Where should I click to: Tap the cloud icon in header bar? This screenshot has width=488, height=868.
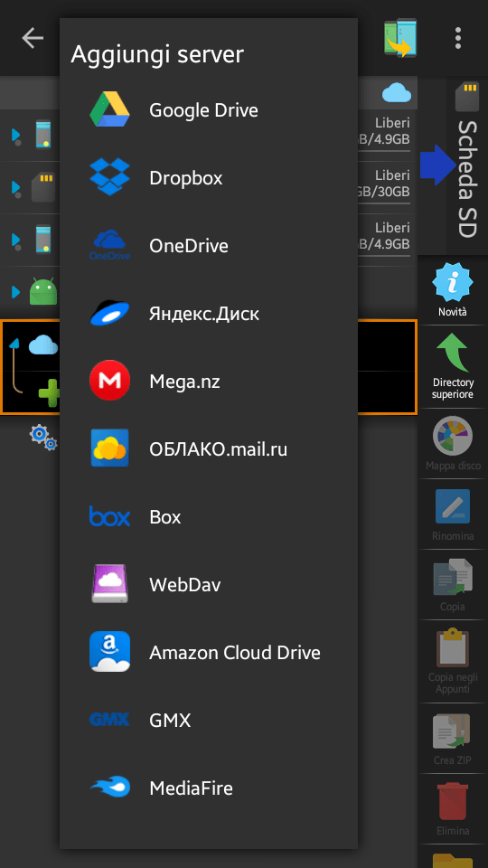tap(397, 92)
